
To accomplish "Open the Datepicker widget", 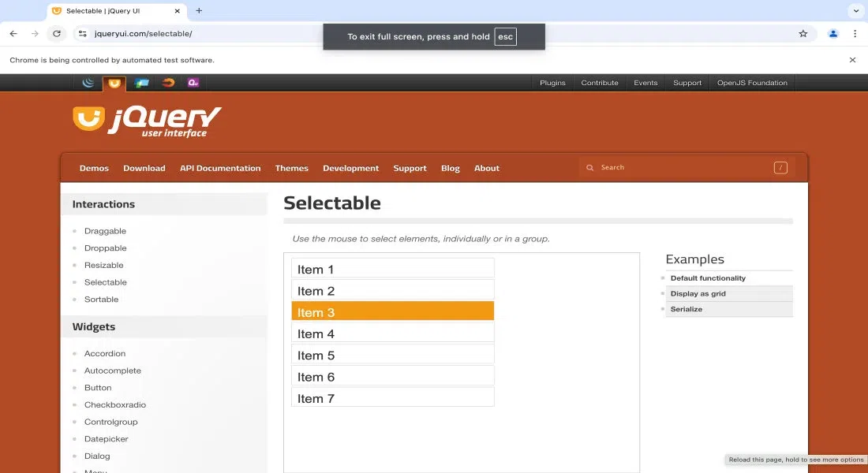I will coord(106,439).
